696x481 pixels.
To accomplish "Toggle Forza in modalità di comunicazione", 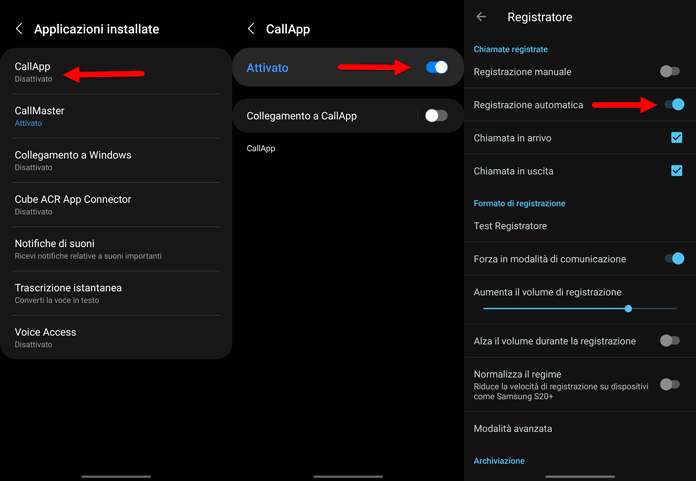I will coord(675,259).
